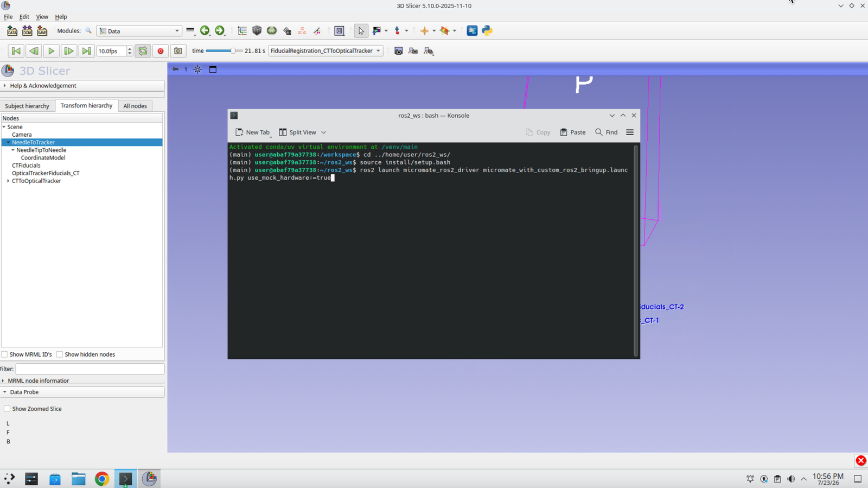Enable Show hidden nodes checkbox

click(60, 354)
